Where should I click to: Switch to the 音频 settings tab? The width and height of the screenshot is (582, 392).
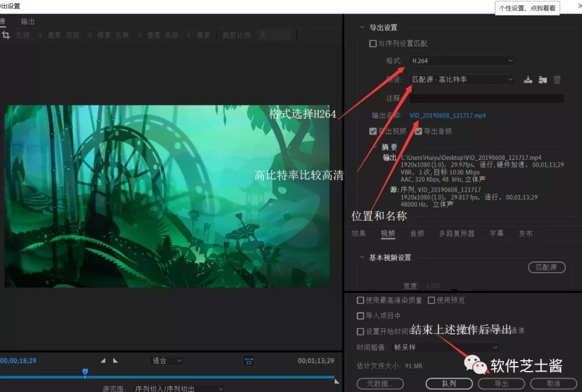pyautogui.click(x=418, y=233)
